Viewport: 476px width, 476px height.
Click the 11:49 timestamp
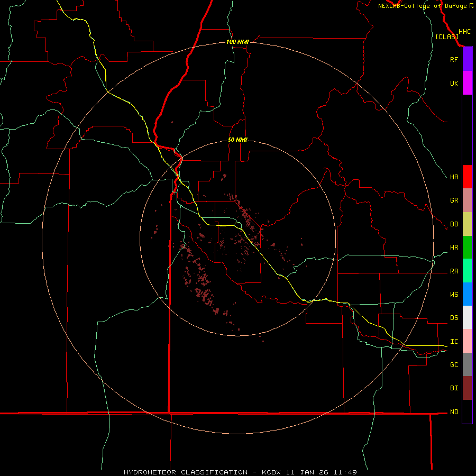pos(345,472)
